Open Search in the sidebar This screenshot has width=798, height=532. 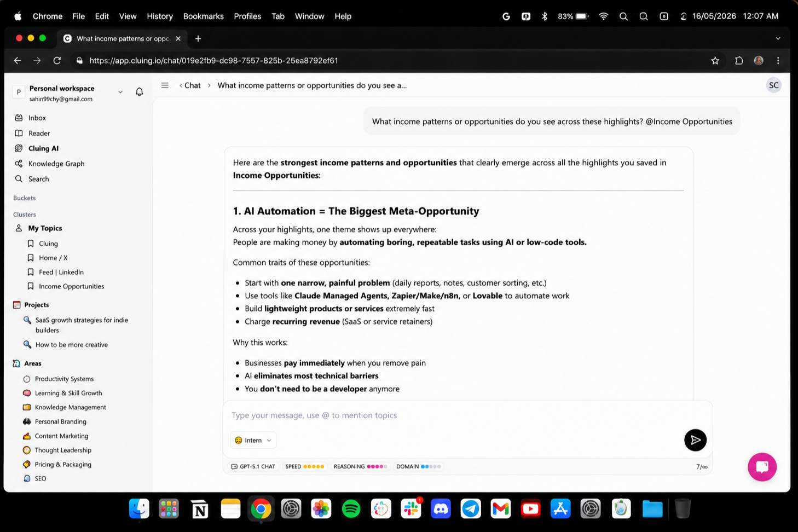pos(38,179)
